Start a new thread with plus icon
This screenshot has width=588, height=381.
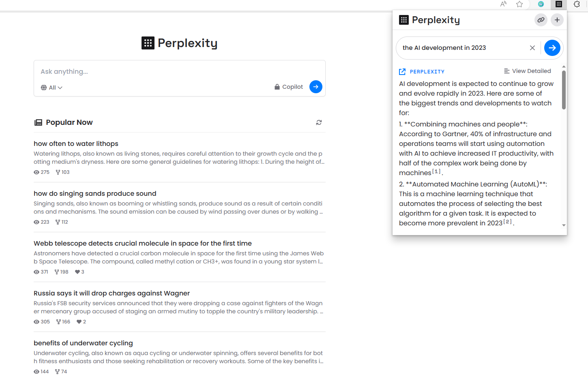[x=557, y=20]
